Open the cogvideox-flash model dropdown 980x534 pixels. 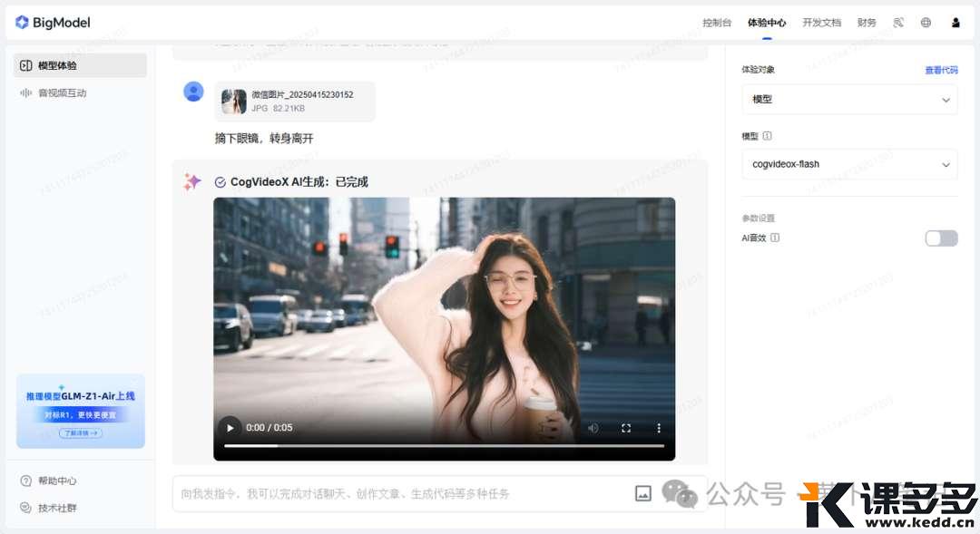pyautogui.click(x=848, y=164)
